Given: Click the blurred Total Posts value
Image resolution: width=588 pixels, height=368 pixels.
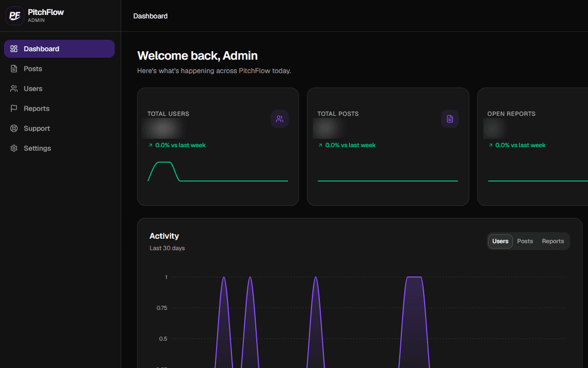Looking at the screenshot, I should pos(328,128).
